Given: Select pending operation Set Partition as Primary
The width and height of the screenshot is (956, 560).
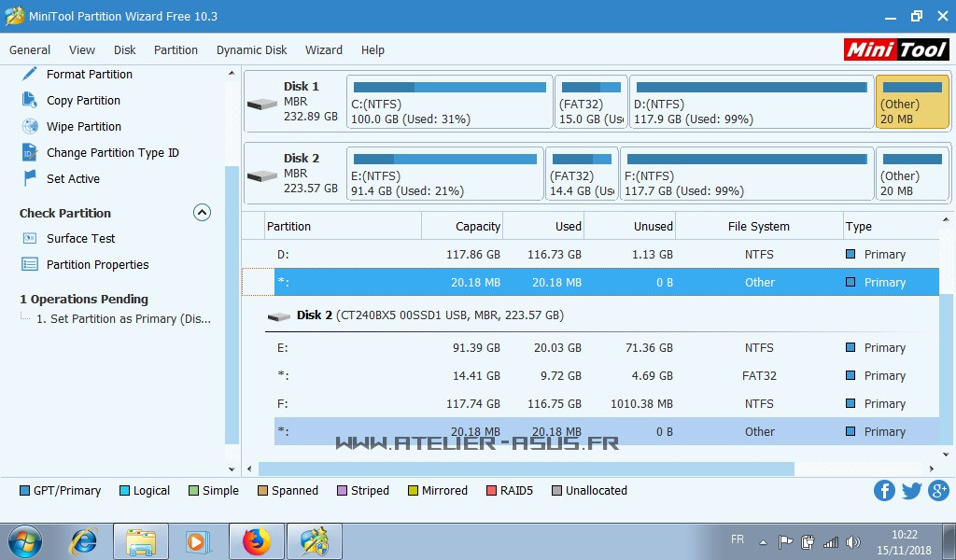Looking at the screenshot, I should pyautogui.click(x=124, y=318).
